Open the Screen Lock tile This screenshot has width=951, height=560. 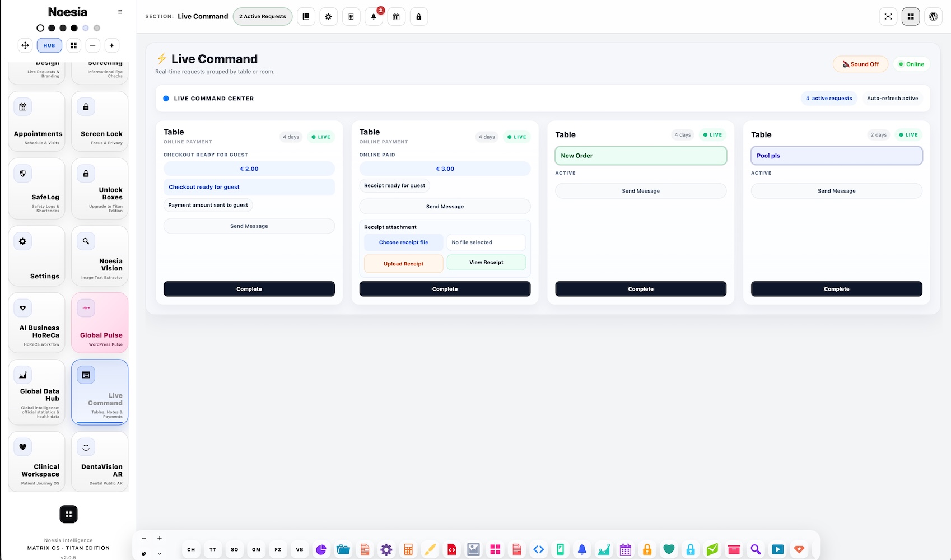pyautogui.click(x=100, y=121)
